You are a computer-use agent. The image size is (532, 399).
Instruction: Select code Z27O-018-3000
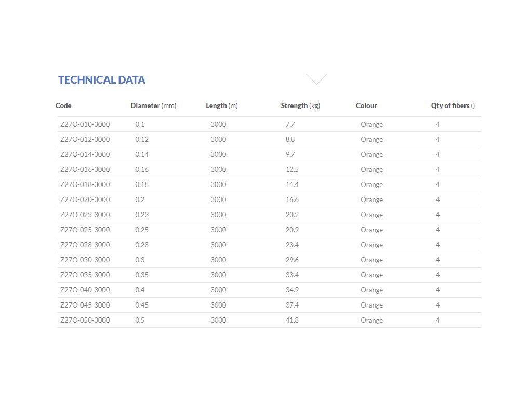[x=85, y=184]
